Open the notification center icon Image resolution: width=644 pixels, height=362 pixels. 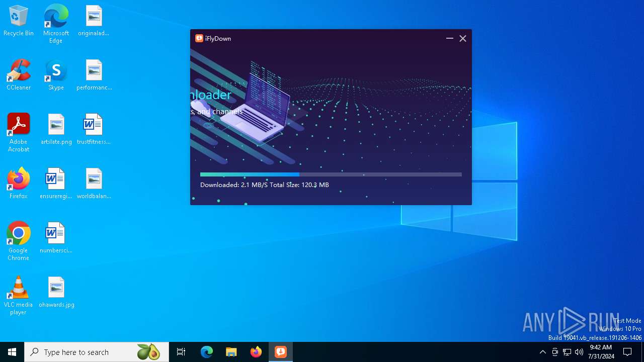(x=627, y=352)
